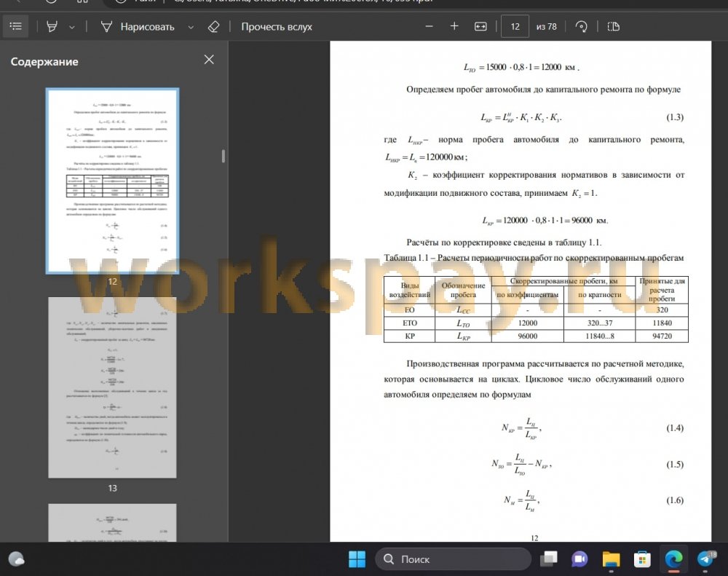Click the taskbar Поиск search box
Viewport: 728px width, 576px height.
click(x=453, y=559)
